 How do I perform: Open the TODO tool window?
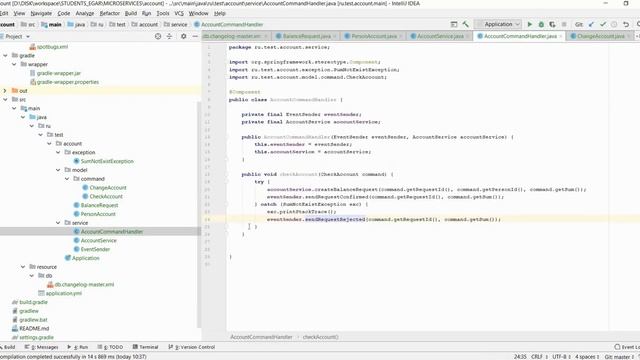[x=110, y=347]
